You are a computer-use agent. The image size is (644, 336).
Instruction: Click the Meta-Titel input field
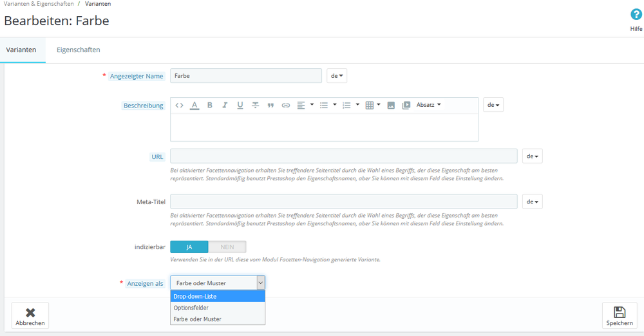[344, 201]
